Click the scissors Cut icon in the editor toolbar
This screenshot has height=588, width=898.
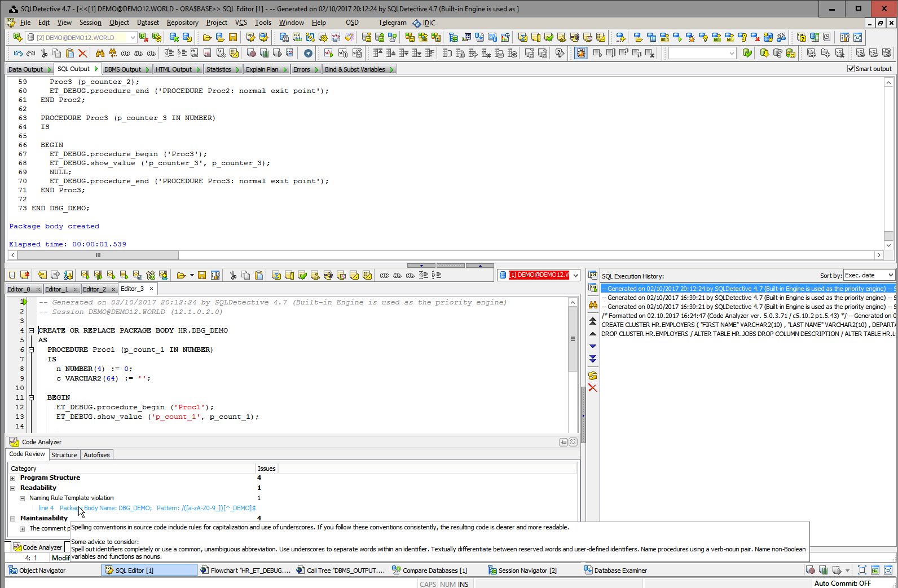coord(233,275)
